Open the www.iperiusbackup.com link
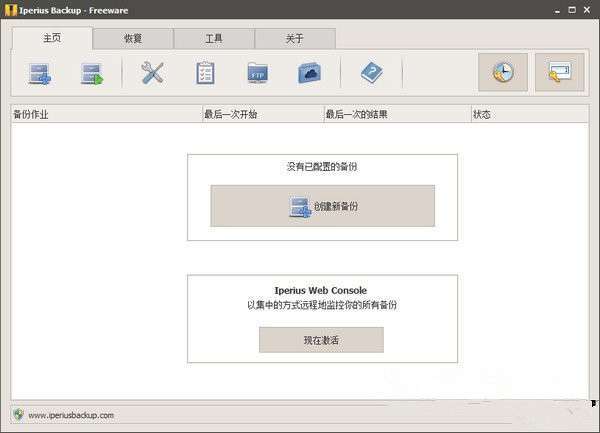600x433 pixels. click(x=71, y=415)
